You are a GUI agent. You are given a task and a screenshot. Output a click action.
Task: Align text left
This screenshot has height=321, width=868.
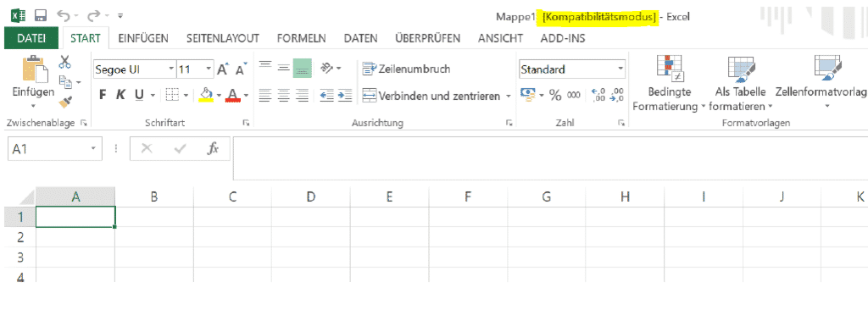coord(265,96)
